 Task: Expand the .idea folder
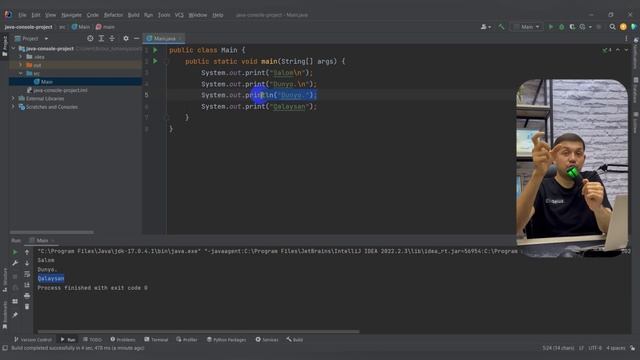point(20,57)
